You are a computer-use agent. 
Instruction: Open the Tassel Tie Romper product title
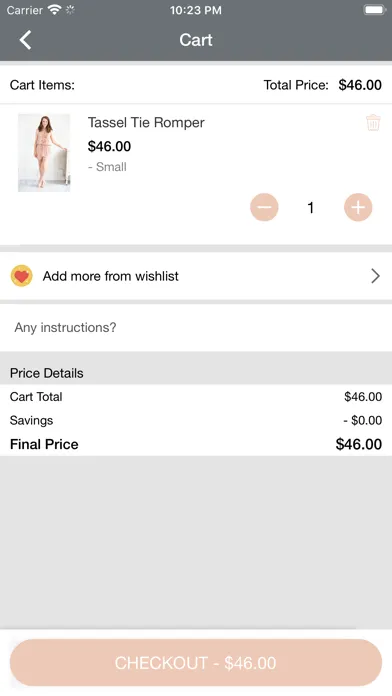146,123
